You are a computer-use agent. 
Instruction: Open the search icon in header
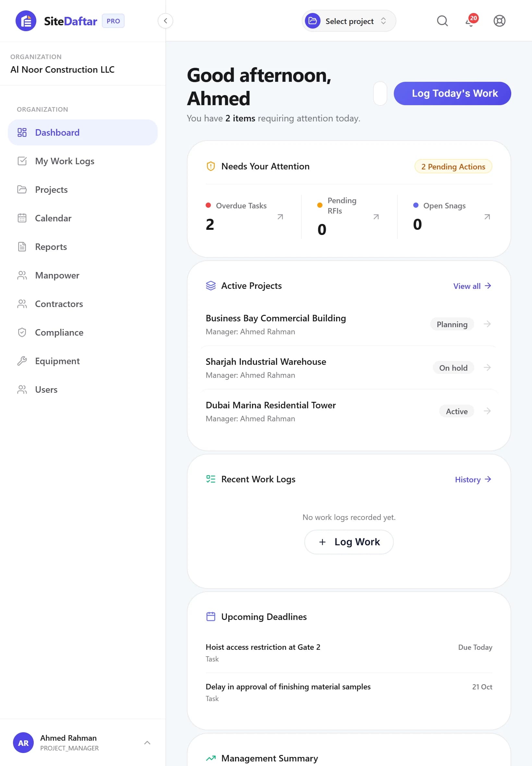[442, 21]
